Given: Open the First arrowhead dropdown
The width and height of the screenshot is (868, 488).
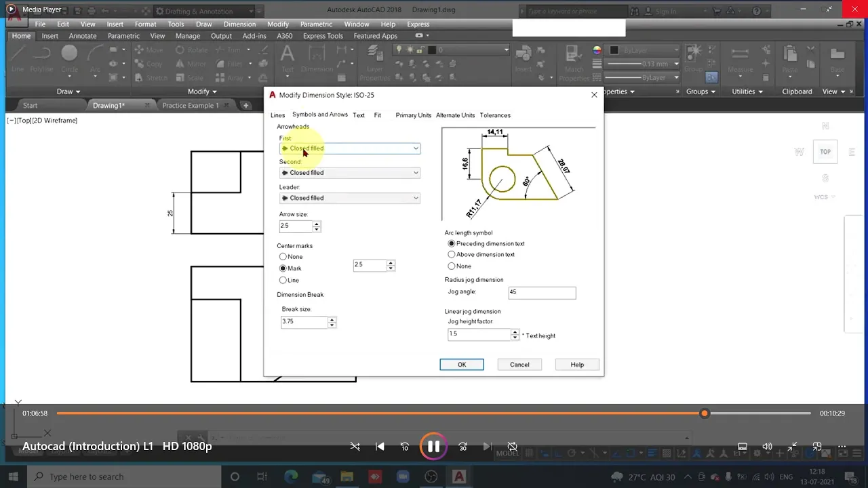Looking at the screenshot, I should pyautogui.click(x=350, y=148).
